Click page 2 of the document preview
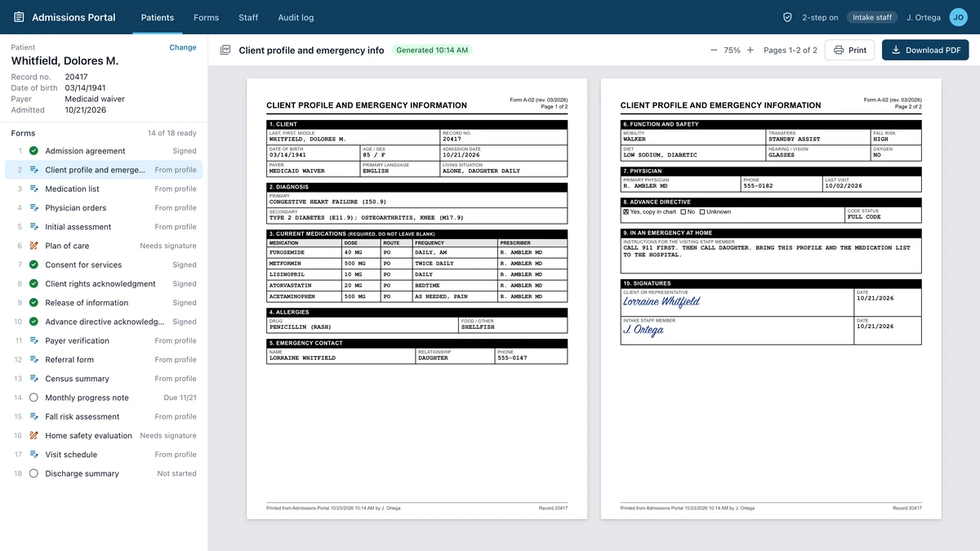The image size is (980, 551). tap(771, 299)
